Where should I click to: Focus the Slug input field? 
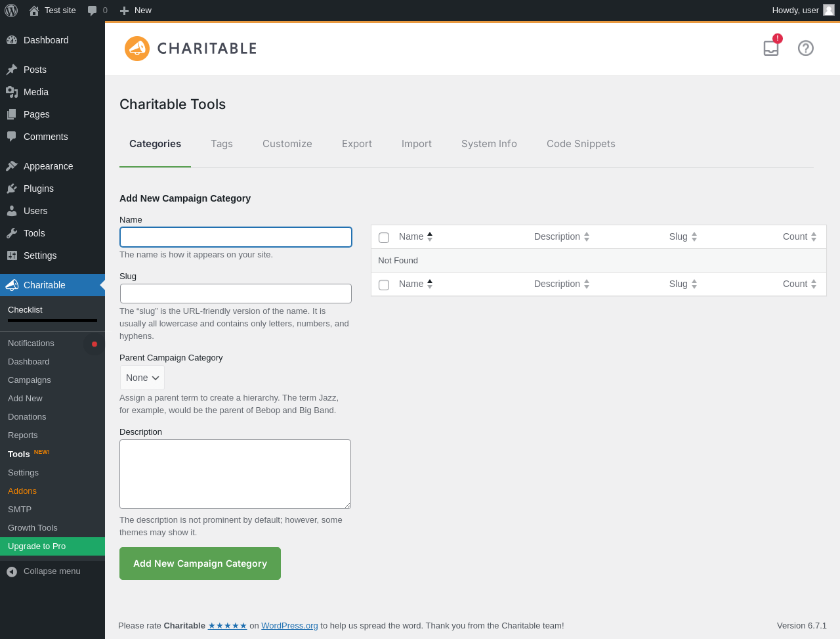236,294
